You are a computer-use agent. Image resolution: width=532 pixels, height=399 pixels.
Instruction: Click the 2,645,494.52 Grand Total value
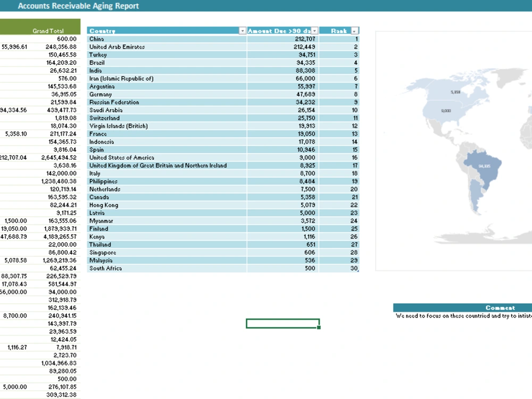(x=59, y=158)
